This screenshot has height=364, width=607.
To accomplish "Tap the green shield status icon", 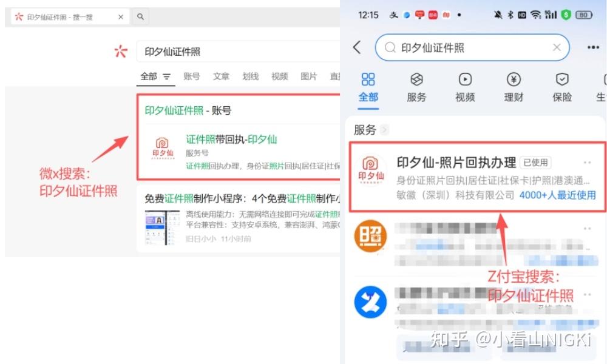I will 566,15.
